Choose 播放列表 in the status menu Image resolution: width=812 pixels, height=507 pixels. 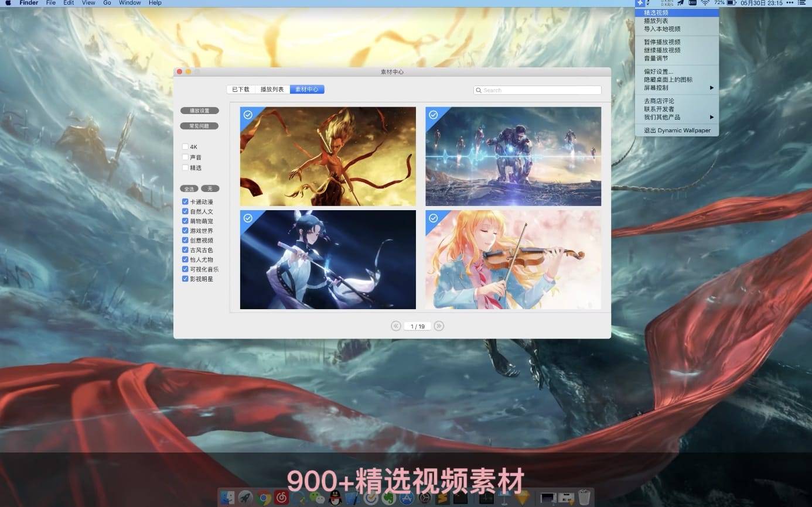coord(677,20)
